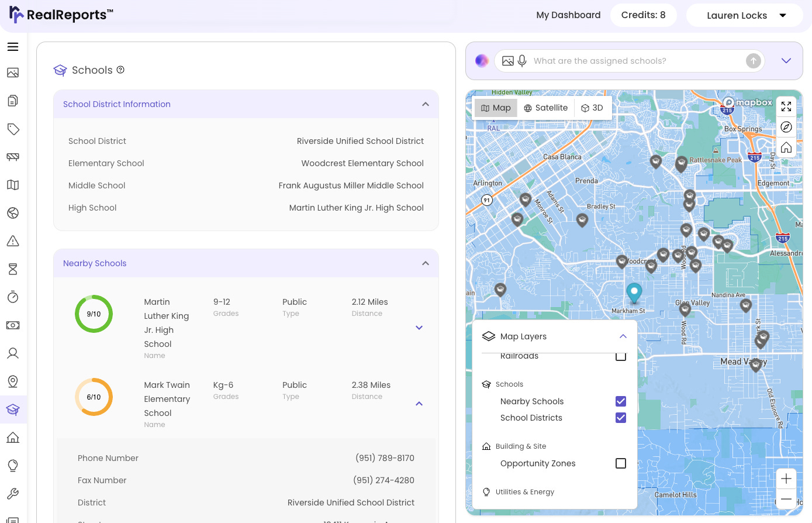Screen dimensions: 812x523
Task: Open the folded map sidebar icon
Action: pos(13,185)
